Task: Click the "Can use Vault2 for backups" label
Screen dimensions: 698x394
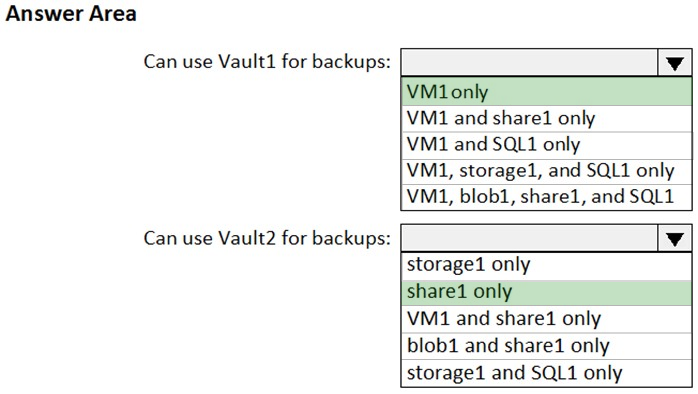Action: point(267,238)
